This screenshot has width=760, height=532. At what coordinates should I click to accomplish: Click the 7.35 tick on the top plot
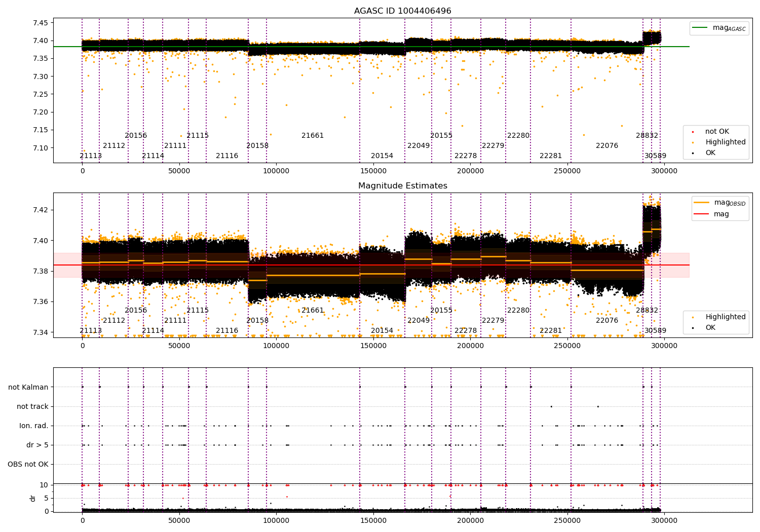click(x=40, y=58)
